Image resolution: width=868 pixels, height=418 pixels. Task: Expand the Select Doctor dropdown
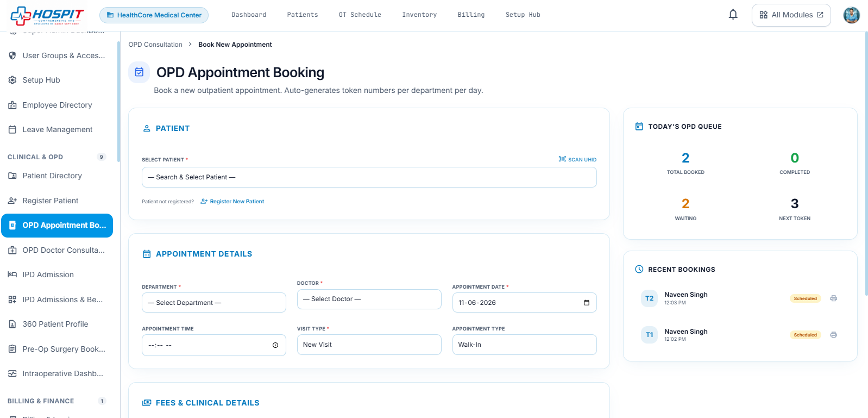tap(369, 299)
